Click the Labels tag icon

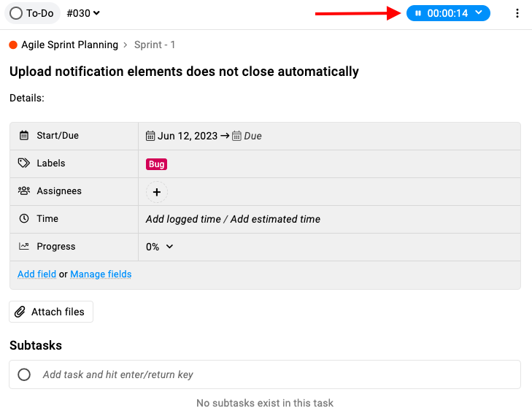(24, 164)
